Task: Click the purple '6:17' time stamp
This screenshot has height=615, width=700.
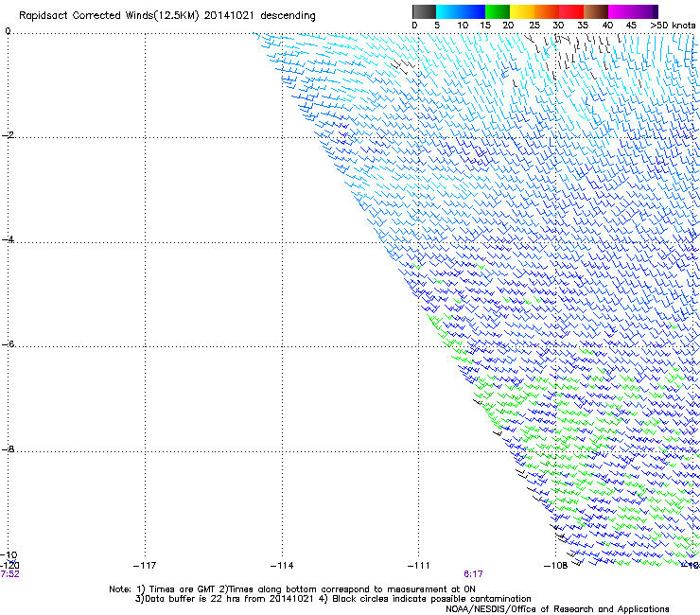Action: [473, 574]
